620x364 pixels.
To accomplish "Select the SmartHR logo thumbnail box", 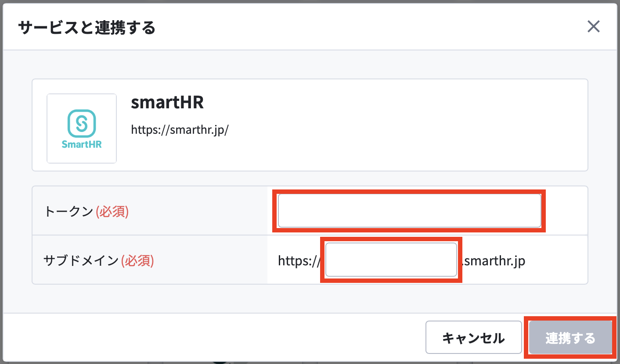I will (x=82, y=128).
